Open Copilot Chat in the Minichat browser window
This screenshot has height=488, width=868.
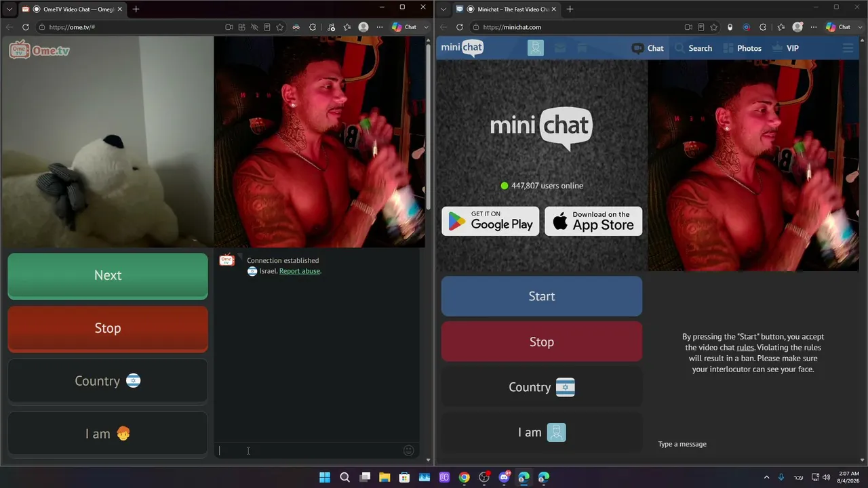pyautogui.click(x=838, y=27)
